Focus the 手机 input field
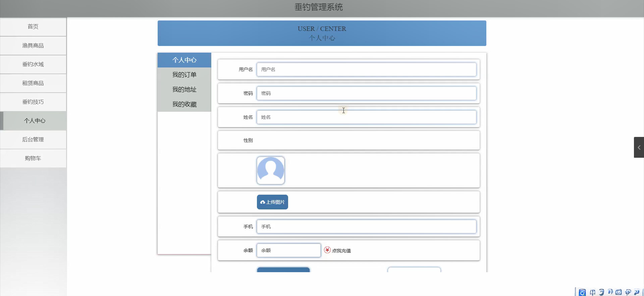The height and width of the screenshot is (296, 644). tap(367, 227)
